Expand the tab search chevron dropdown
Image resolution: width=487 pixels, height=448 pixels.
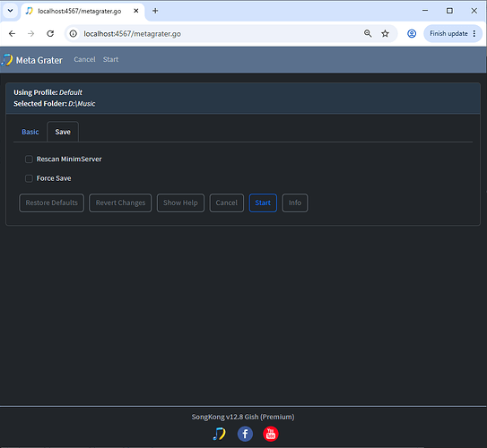10,11
